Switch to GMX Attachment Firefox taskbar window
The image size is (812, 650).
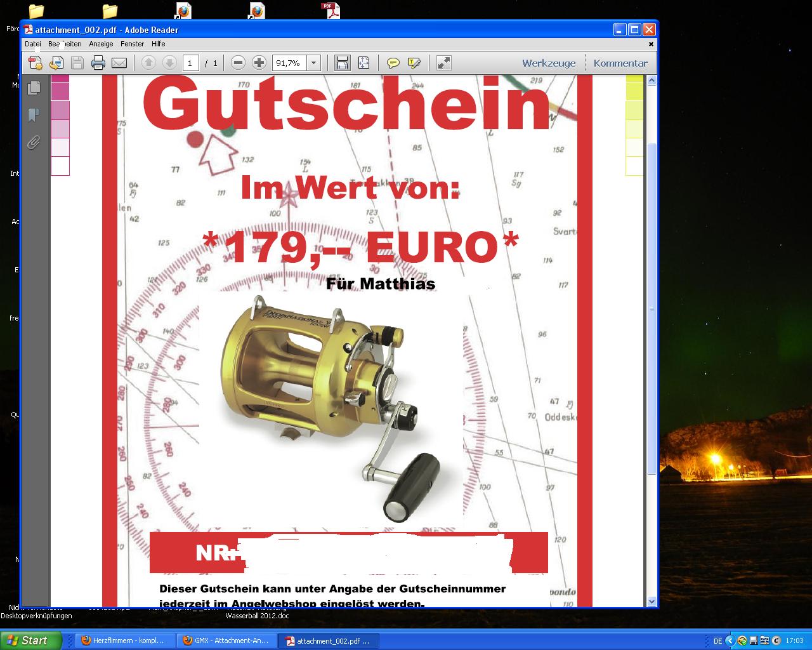tap(227, 640)
